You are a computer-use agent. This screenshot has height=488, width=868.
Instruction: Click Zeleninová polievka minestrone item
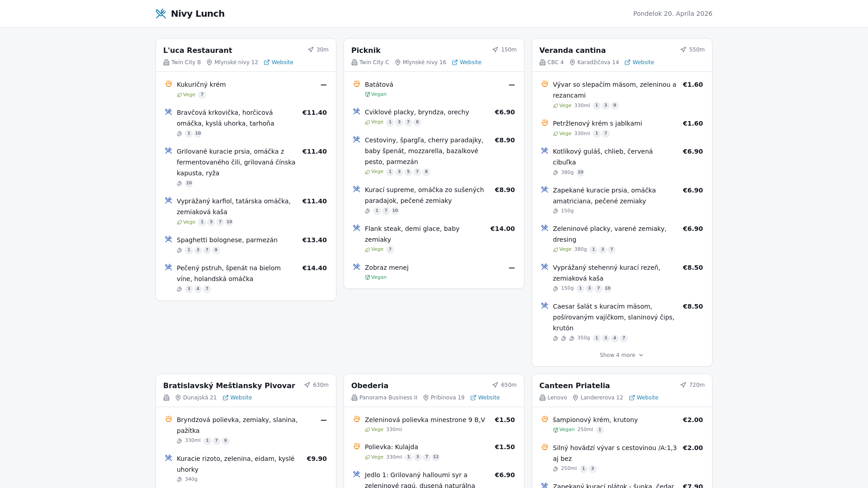425,420
